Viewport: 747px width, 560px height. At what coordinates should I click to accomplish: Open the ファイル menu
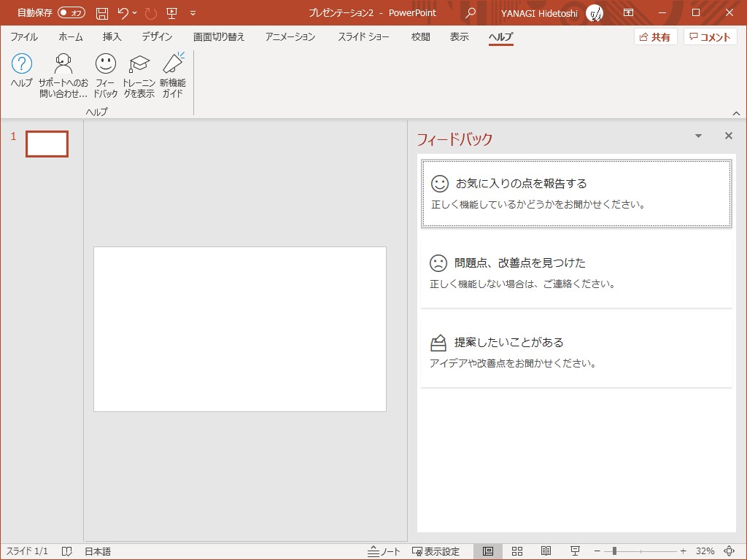coord(24,36)
